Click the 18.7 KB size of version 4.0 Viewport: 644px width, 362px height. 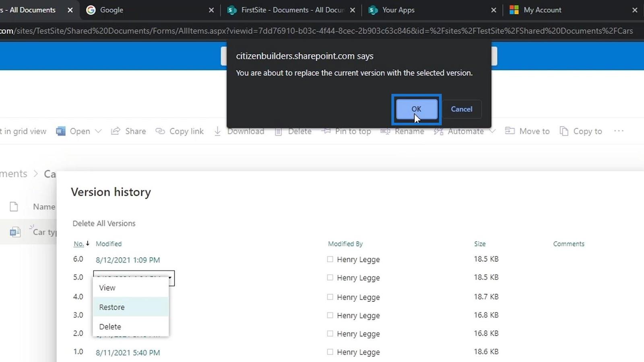(486, 296)
